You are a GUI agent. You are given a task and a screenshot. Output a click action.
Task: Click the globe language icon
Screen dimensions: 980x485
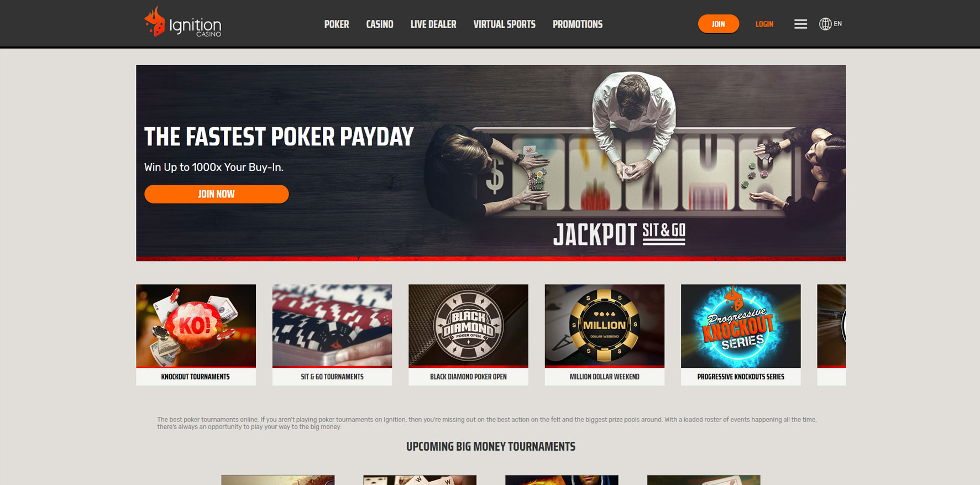pyautogui.click(x=825, y=24)
